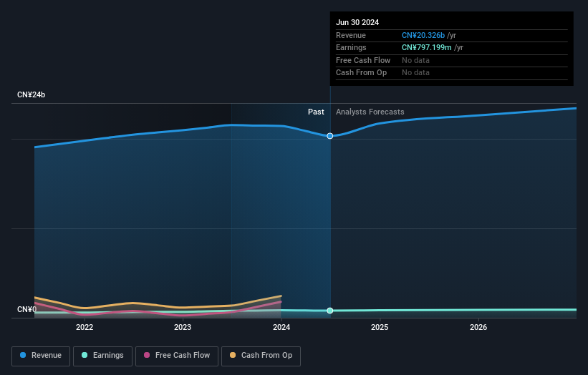This screenshot has height=375, width=588.
Task: Click the CN¥24b y-axis label
Action: click(x=31, y=94)
